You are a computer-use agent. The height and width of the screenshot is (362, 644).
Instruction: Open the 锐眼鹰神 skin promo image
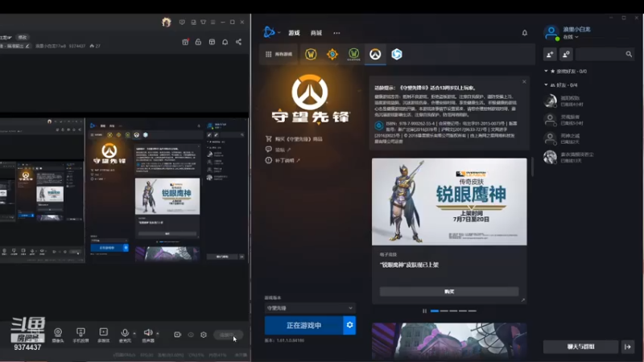click(x=449, y=202)
